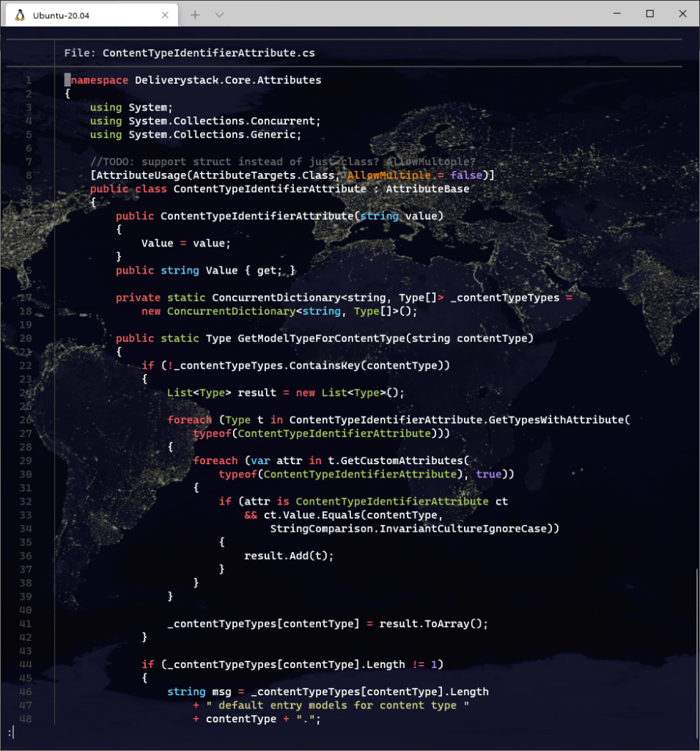Expand the new tab profile dropdown chevron
The image size is (700, 751).
[x=219, y=15]
